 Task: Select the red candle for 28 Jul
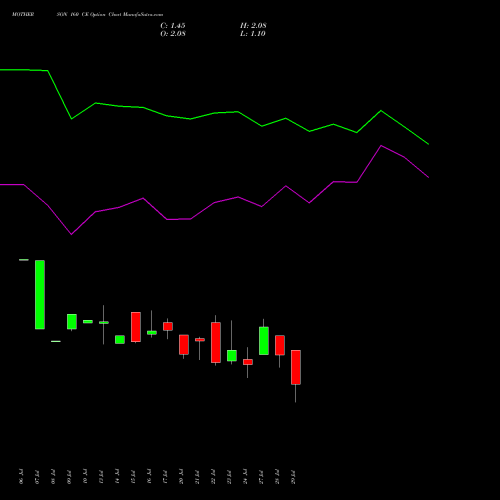point(280,345)
